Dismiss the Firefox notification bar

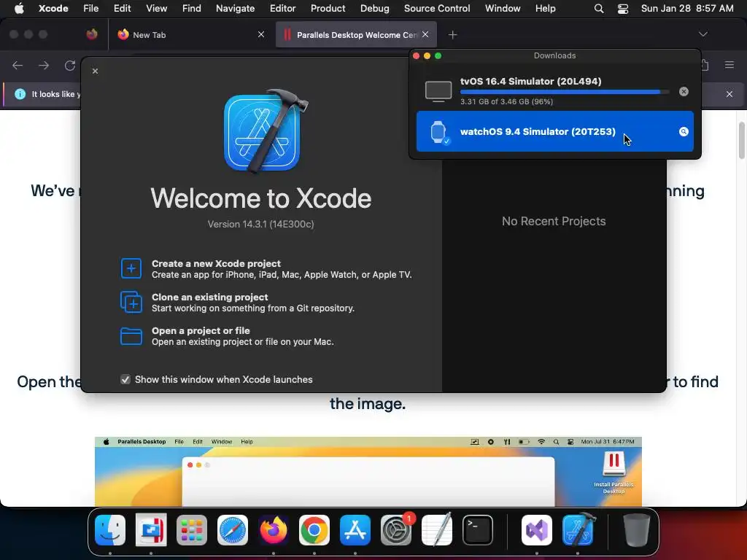point(729,94)
